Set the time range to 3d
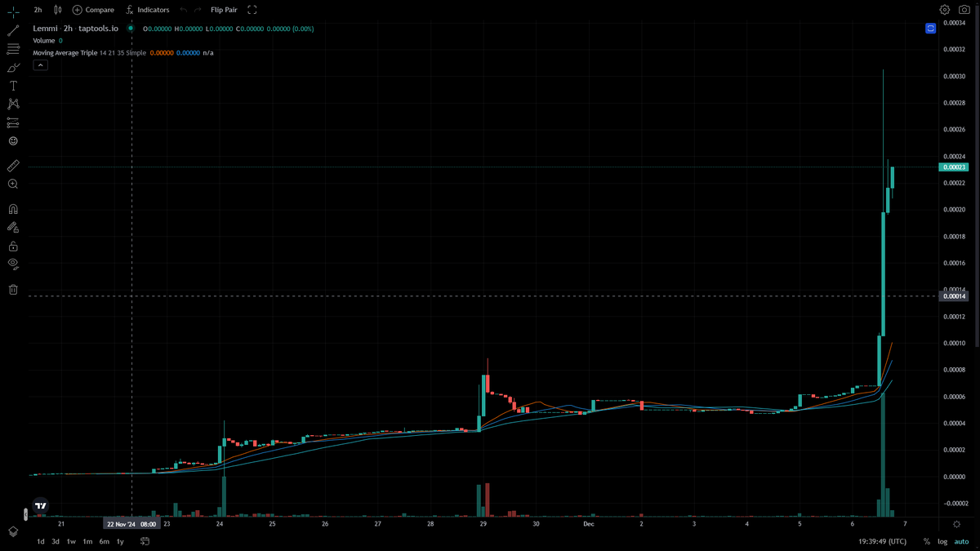 tap(56, 541)
